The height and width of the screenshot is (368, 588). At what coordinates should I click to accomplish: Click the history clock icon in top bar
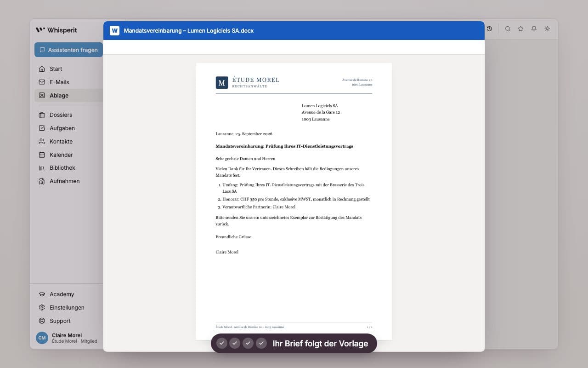click(x=490, y=29)
